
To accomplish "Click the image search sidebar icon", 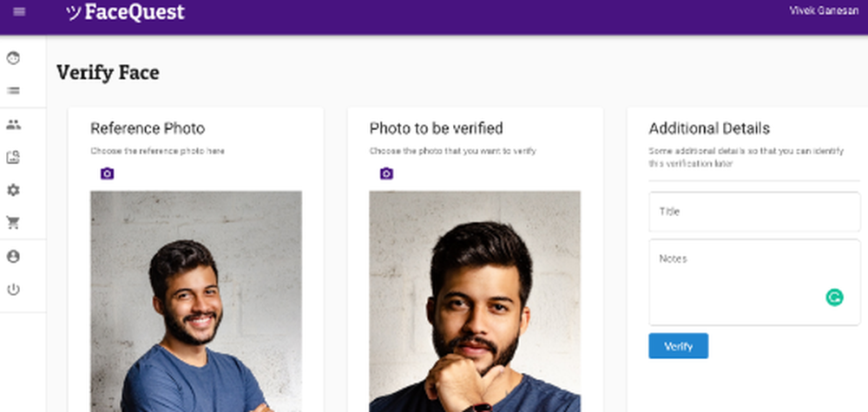I will click(13, 157).
